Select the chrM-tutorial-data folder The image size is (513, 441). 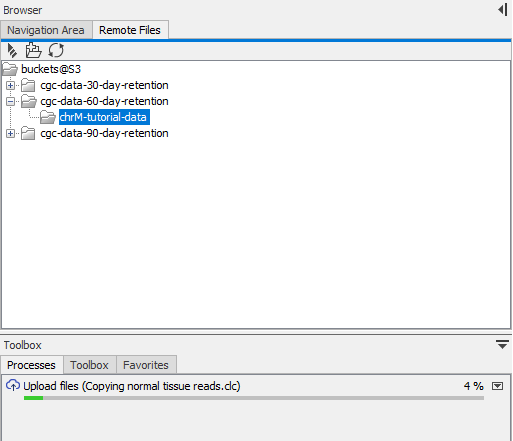click(x=104, y=117)
